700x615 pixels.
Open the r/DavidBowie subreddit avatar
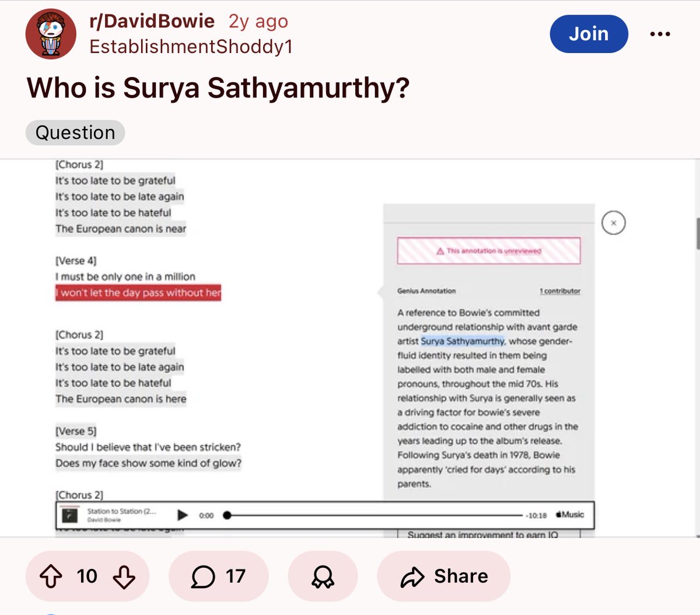(51, 34)
